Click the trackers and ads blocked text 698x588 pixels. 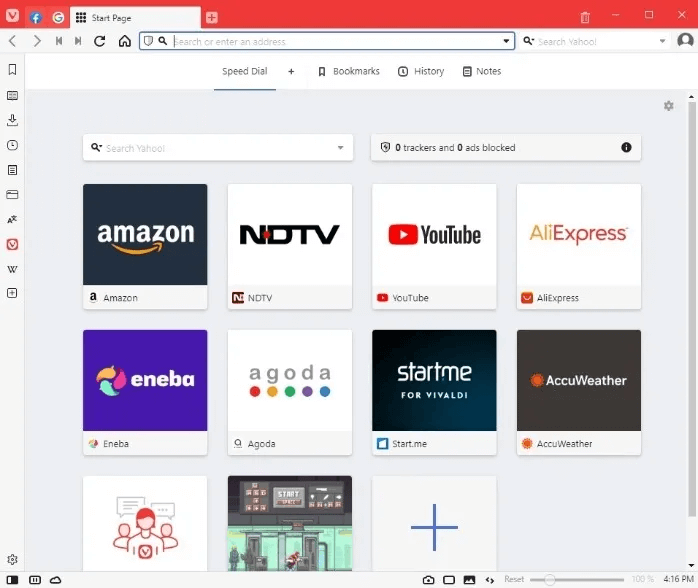(x=455, y=148)
